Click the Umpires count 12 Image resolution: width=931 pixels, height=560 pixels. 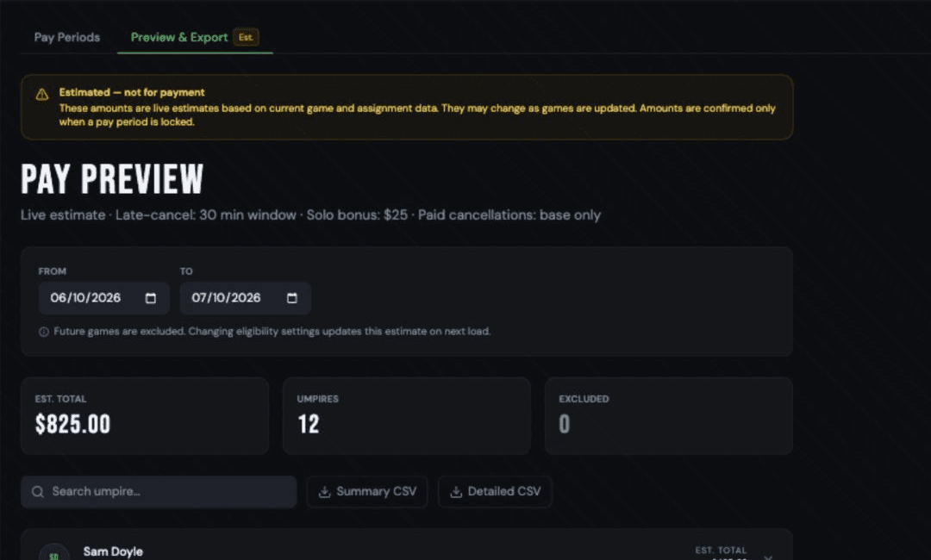click(x=308, y=424)
